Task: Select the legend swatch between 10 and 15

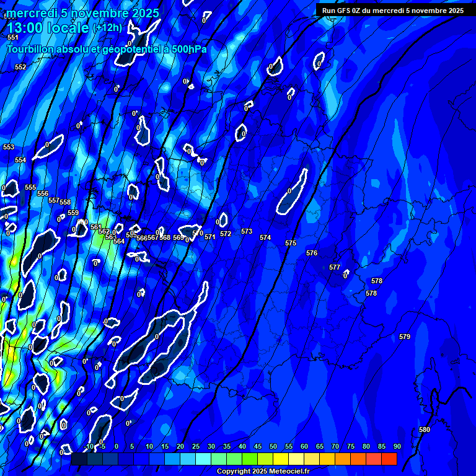Action: pos(157,459)
